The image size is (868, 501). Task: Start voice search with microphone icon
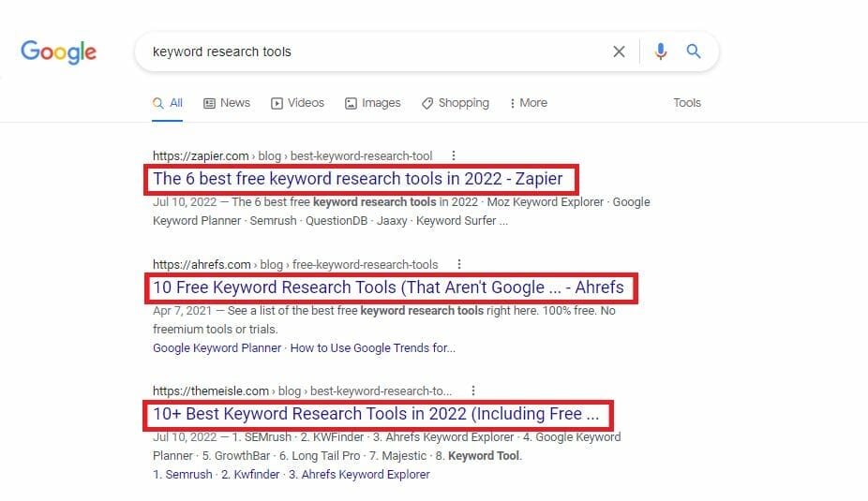pos(661,52)
